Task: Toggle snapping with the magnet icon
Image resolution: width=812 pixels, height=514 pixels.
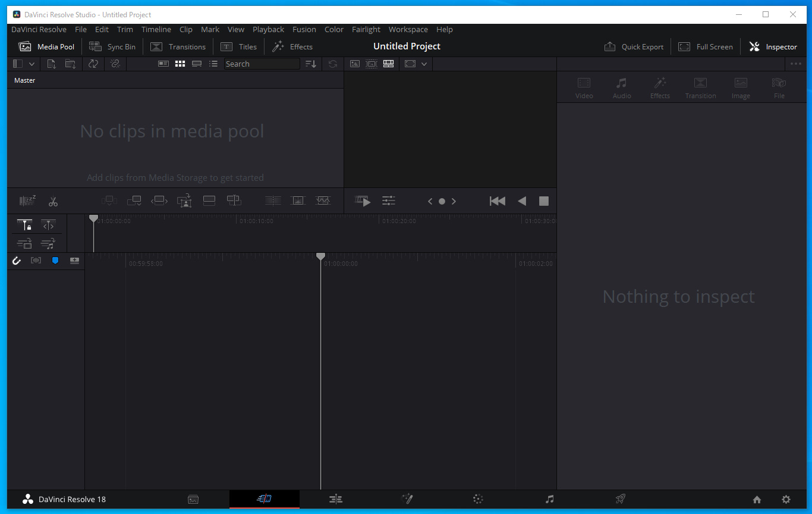Action: 17,260
